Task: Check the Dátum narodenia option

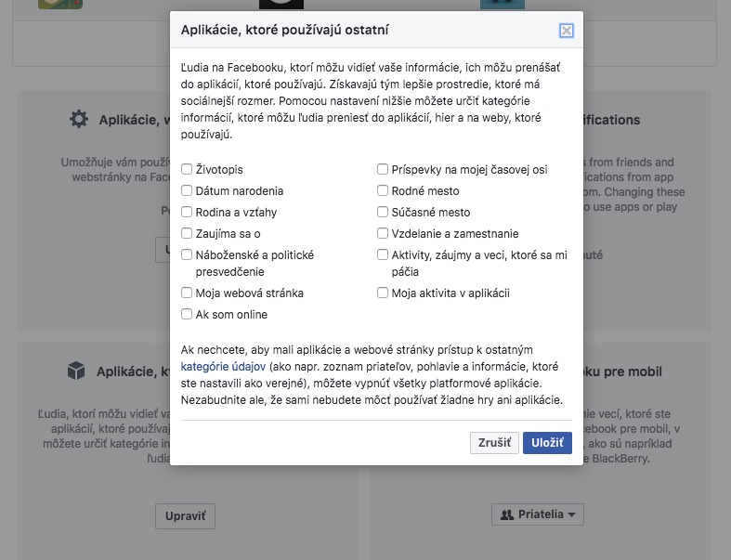Action: click(x=187, y=190)
